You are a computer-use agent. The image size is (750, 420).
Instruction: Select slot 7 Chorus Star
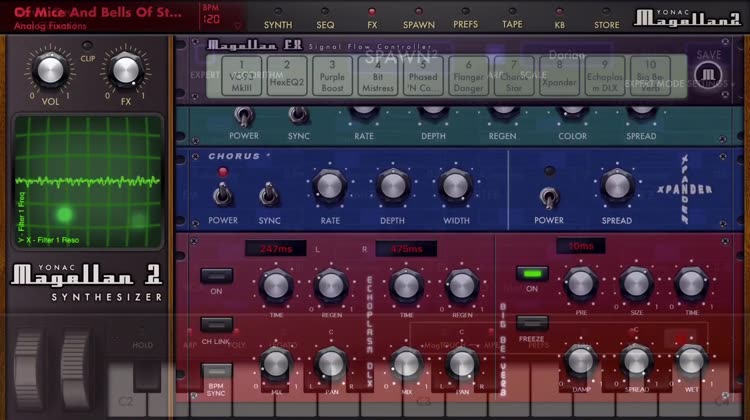[x=514, y=76]
